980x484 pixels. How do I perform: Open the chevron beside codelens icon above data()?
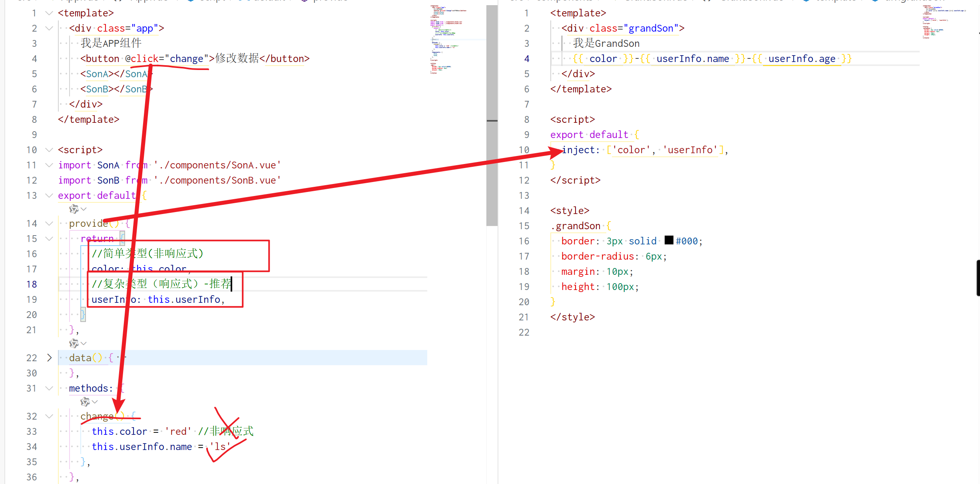[x=84, y=344]
